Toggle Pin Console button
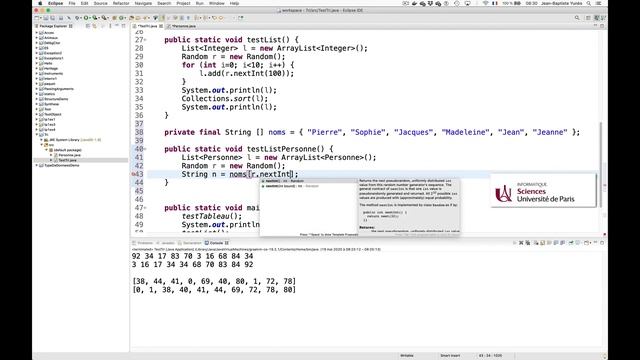The width and height of the screenshot is (640, 360). pyautogui.click(x=571, y=243)
